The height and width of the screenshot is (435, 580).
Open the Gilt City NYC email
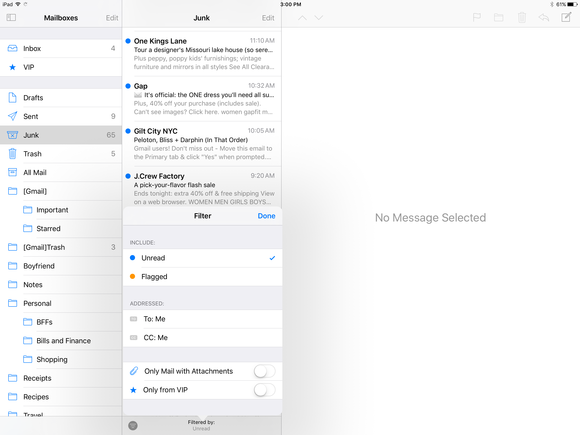202,144
